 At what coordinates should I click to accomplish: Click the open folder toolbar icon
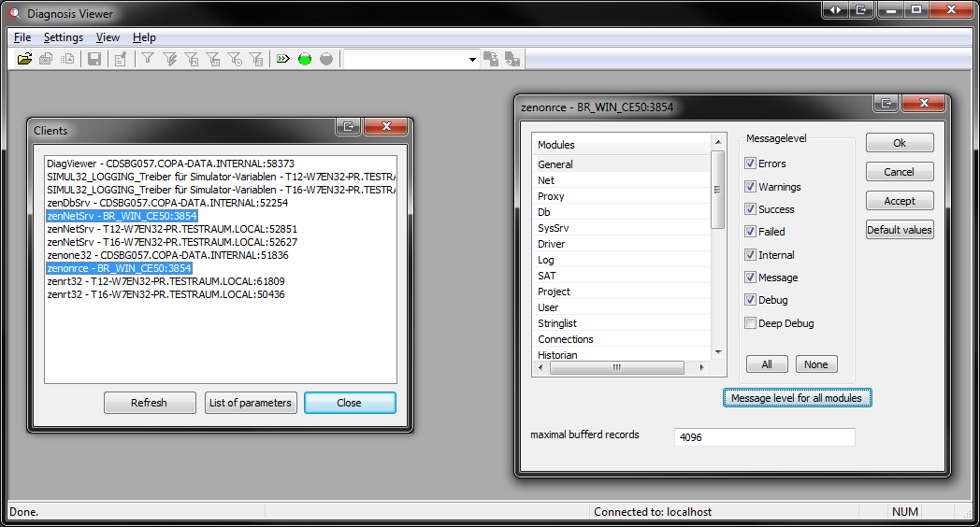(24, 59)
